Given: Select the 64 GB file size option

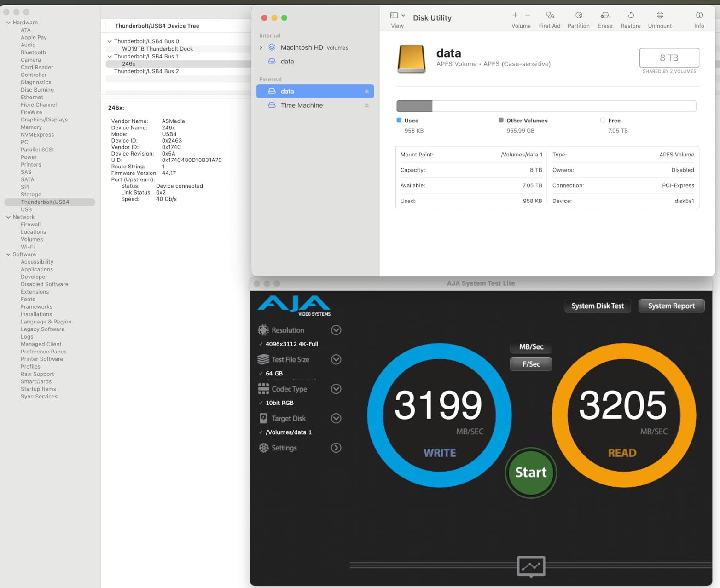Looking at the screenshot, I should [274, 374].
